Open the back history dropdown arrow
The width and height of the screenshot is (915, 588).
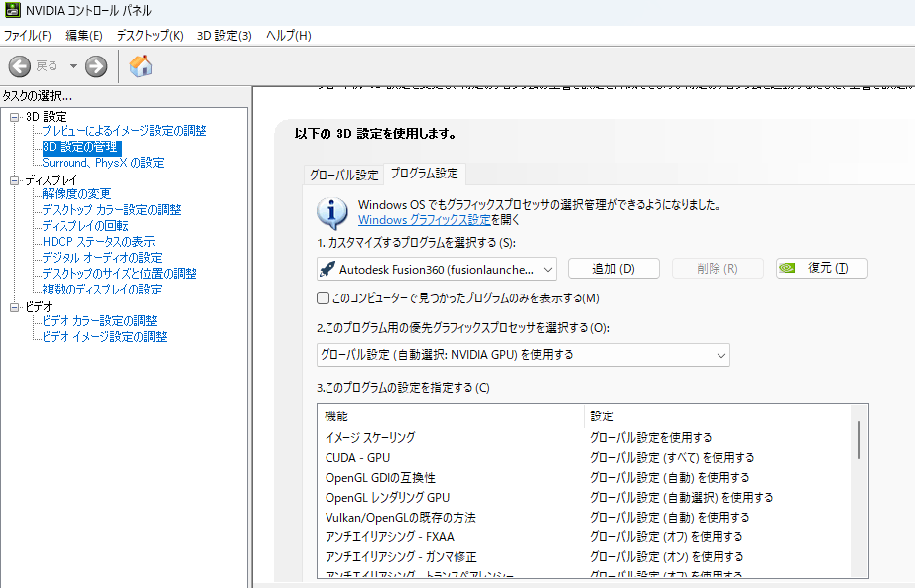click(x=73, y=66)
